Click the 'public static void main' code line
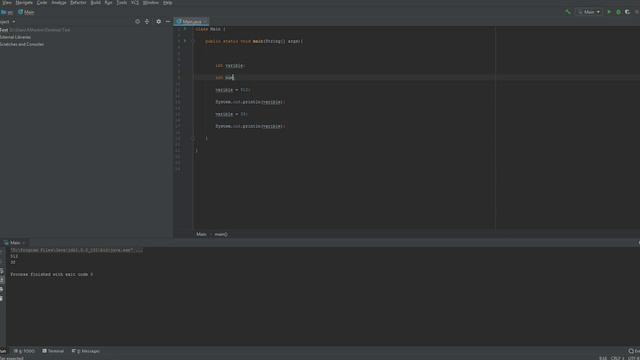 tap(253, 41)
